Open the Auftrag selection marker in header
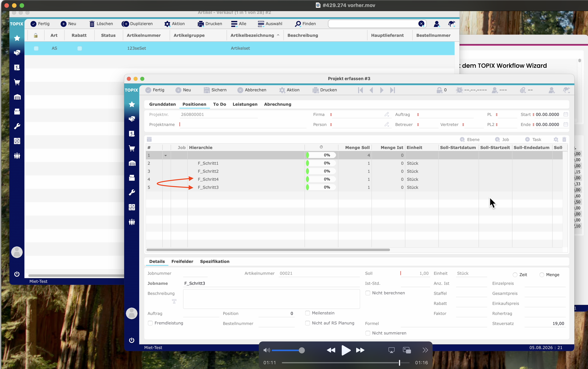Image resolution: width=588 pixels, height=369 pixels. (x=418, y=114)
